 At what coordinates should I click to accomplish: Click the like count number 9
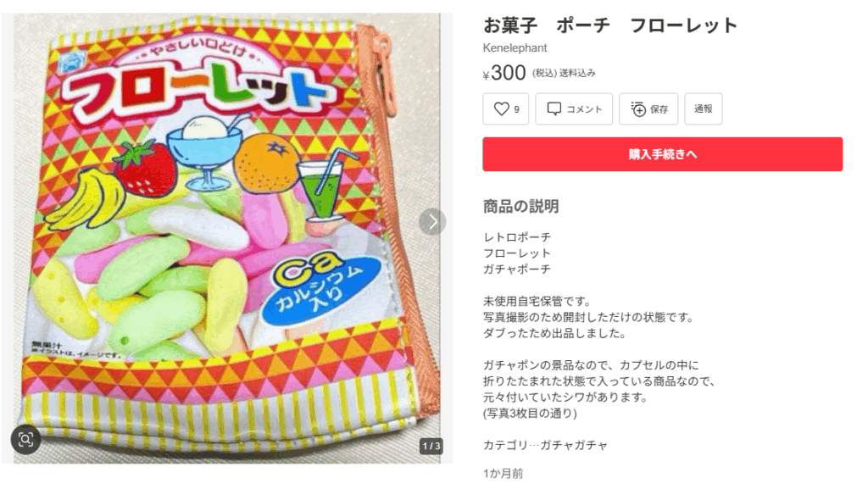tap(516, 109)
